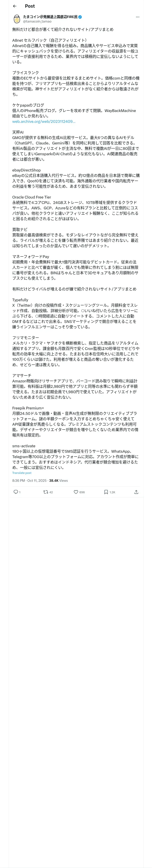This screenshot has width=152, height=868.
Task: Open the three-dot more options menu
Action: tap(138, 17)
